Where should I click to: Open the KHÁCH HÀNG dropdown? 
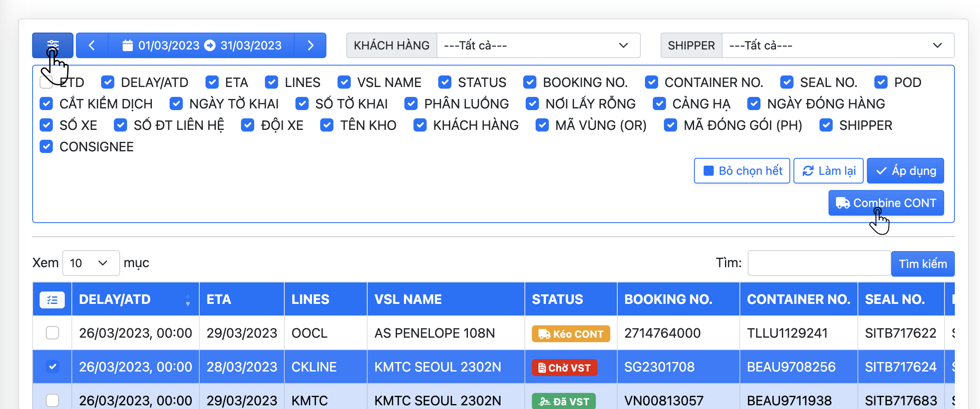click(x=538, y=45)
